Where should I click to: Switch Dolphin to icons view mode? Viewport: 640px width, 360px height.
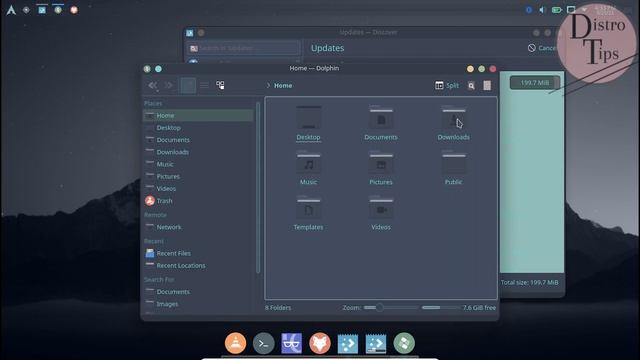(x=188, y=85)
